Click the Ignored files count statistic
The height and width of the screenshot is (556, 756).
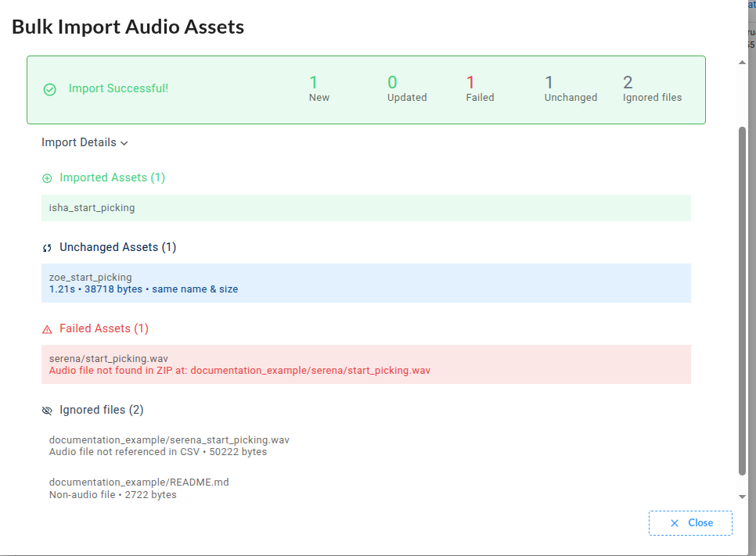[x=651, y=89]
